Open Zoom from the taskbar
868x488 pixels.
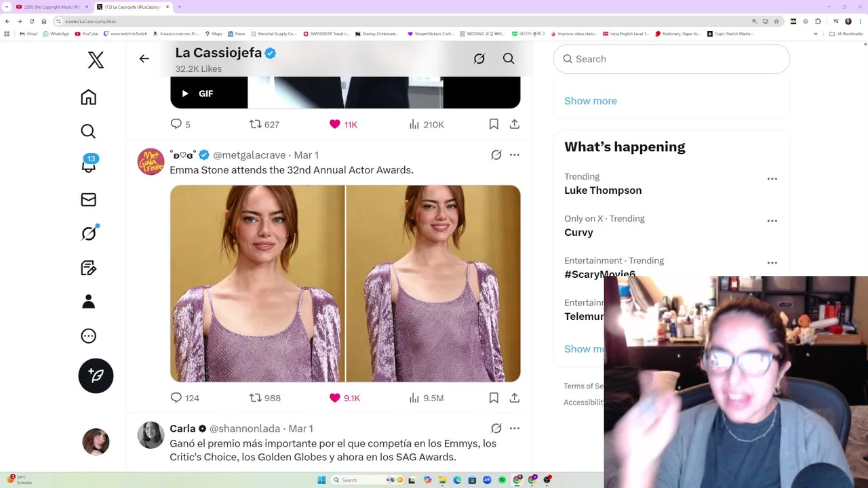click(487, 480)
